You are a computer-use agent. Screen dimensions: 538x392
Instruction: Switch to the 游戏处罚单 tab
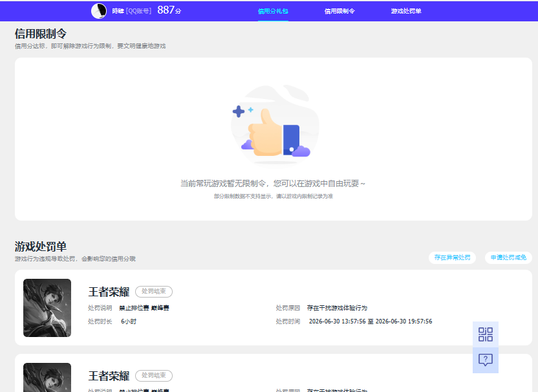coord(406,11)
